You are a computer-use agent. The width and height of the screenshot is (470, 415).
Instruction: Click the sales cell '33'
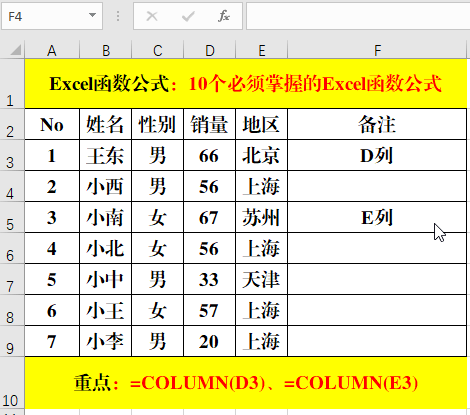[210, 279]
